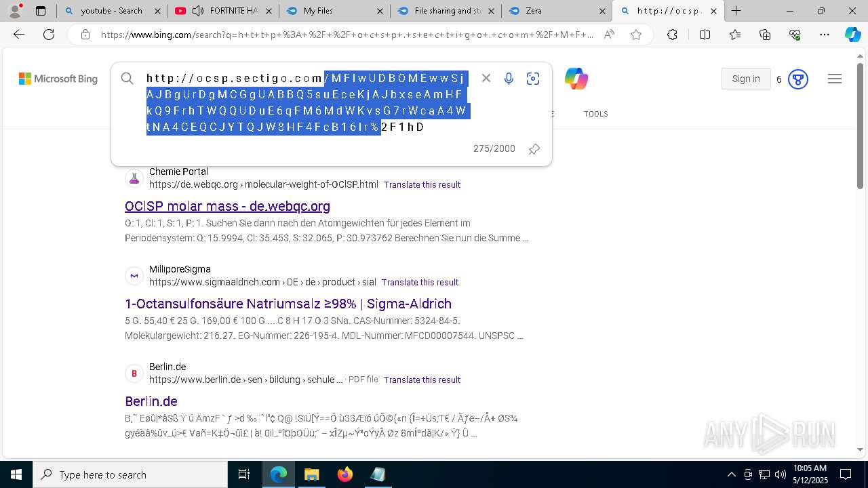
Task: Start voice search with microphone
Action: coord(509,79)
